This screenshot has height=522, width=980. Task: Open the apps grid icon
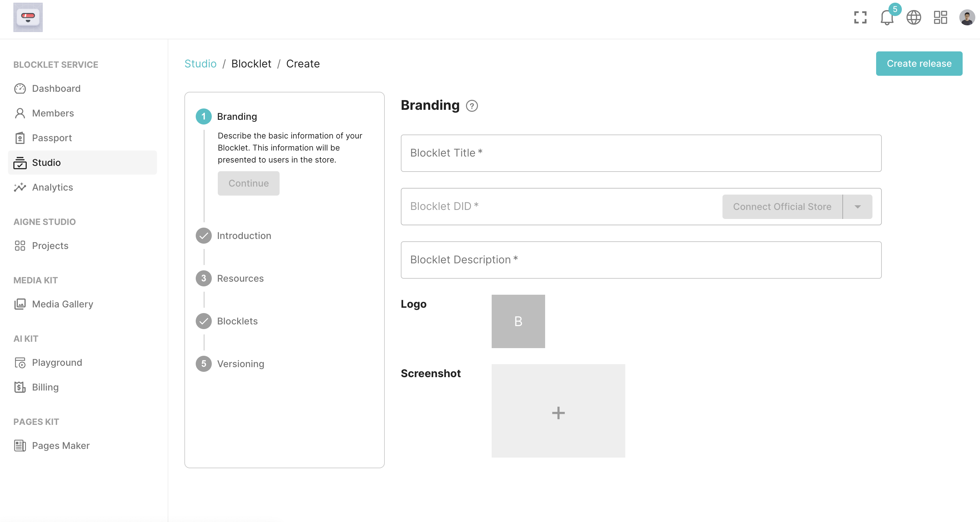[x=940, y=17]
